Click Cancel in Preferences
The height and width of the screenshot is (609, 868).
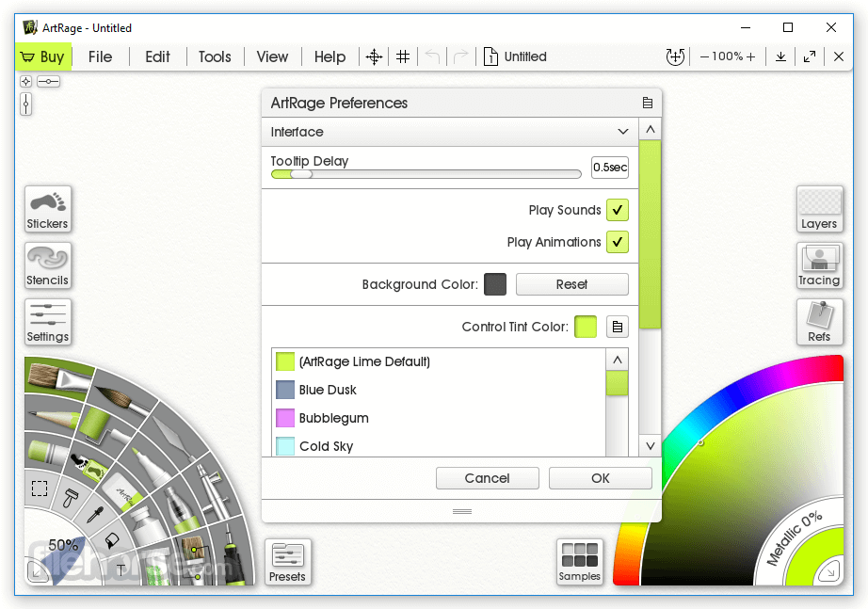click(x=487, y=478)
